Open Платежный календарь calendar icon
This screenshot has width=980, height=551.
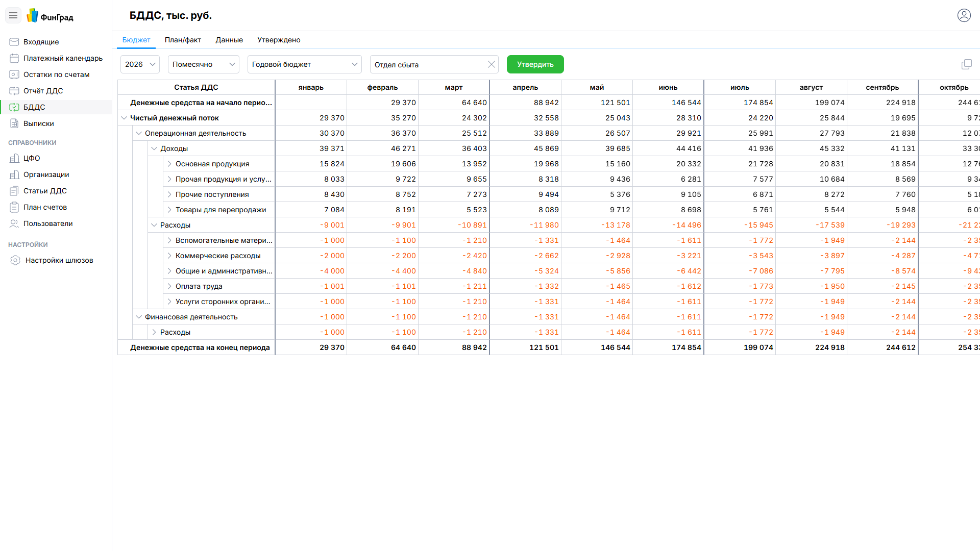click(14, 58)
